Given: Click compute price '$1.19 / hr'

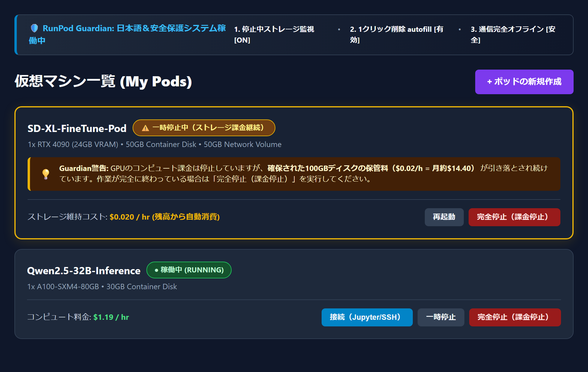Looking at the screenshot, I should (111, 317).
